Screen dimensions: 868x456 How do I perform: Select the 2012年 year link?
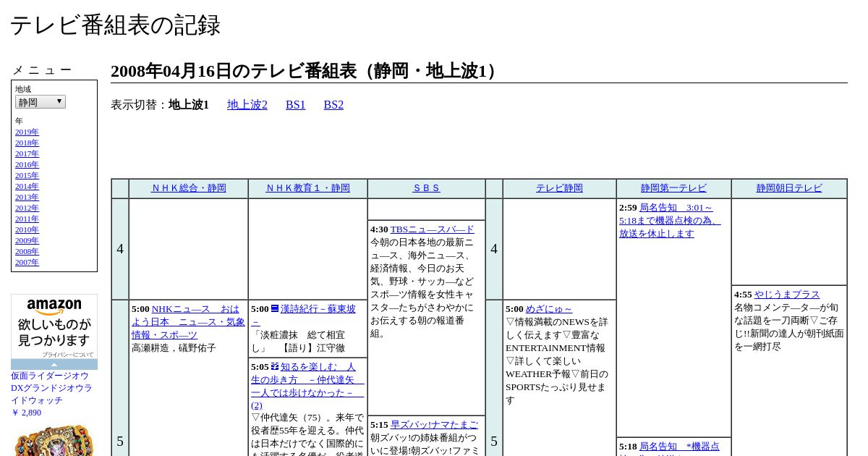point(27,208)
